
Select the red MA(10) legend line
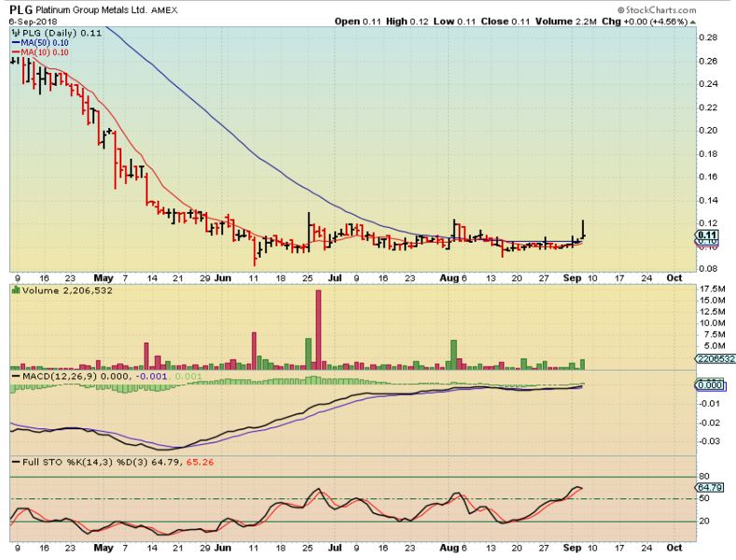16,52
